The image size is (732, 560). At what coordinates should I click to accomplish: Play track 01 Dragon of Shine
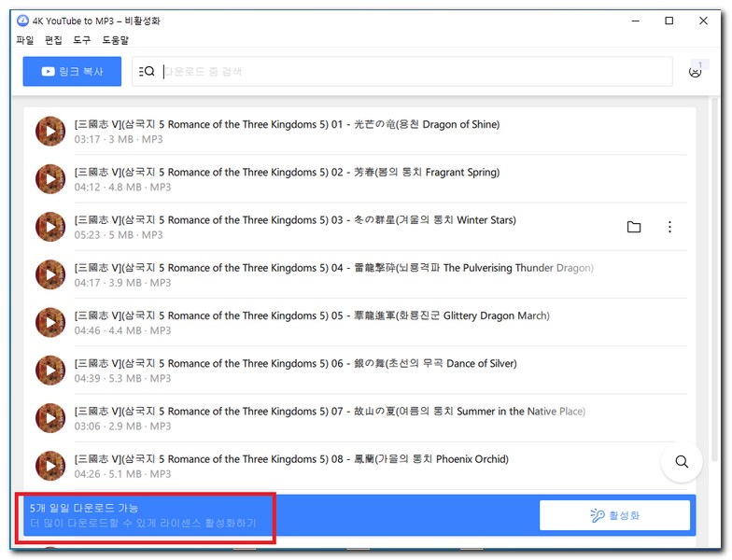tap(50, 131)
